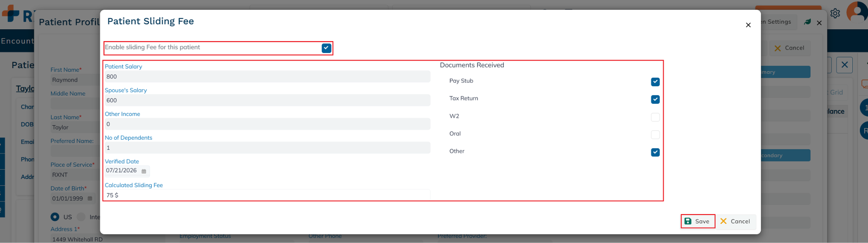Uncheck Tax Return document checkbox
The image size is (868, 243).
click(x=655, y=99)
